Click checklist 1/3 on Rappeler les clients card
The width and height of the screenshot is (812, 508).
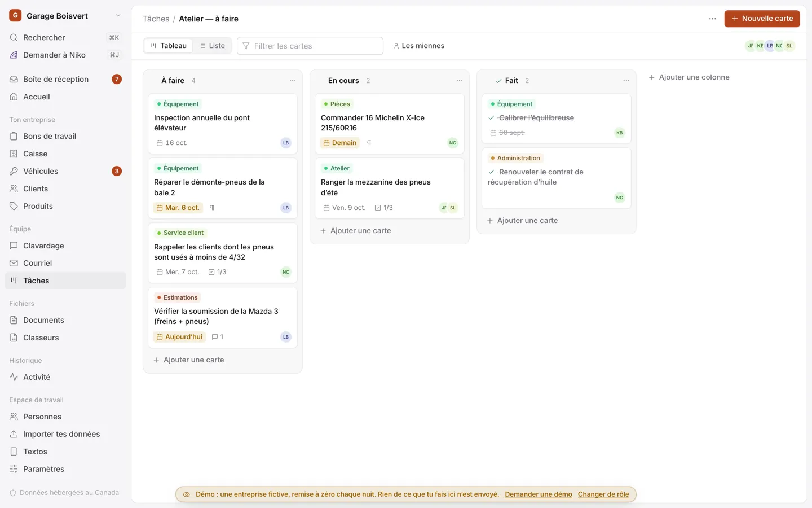218,272
